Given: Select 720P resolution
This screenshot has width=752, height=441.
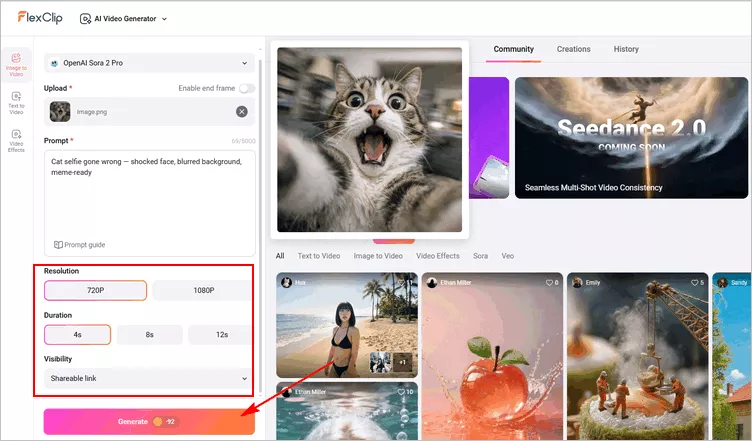Looking at the screenshot, I should coord(95,290).
